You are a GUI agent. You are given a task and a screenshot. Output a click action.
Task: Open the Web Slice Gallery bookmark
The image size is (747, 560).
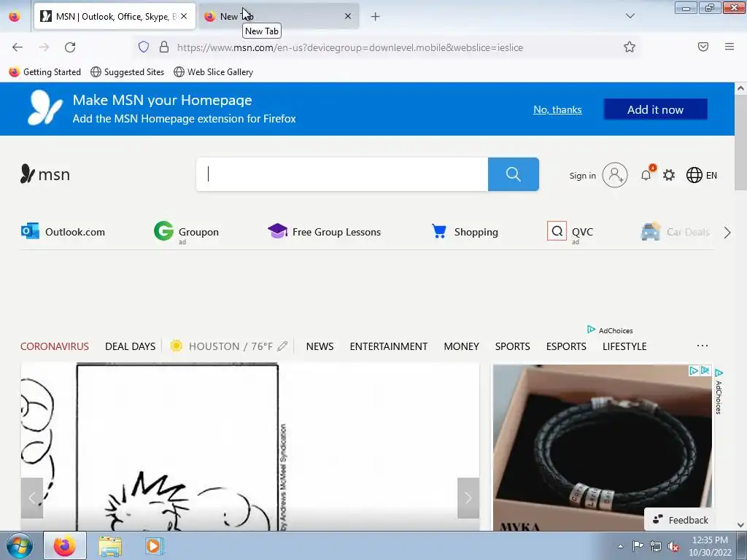click(x=214, y=72)
